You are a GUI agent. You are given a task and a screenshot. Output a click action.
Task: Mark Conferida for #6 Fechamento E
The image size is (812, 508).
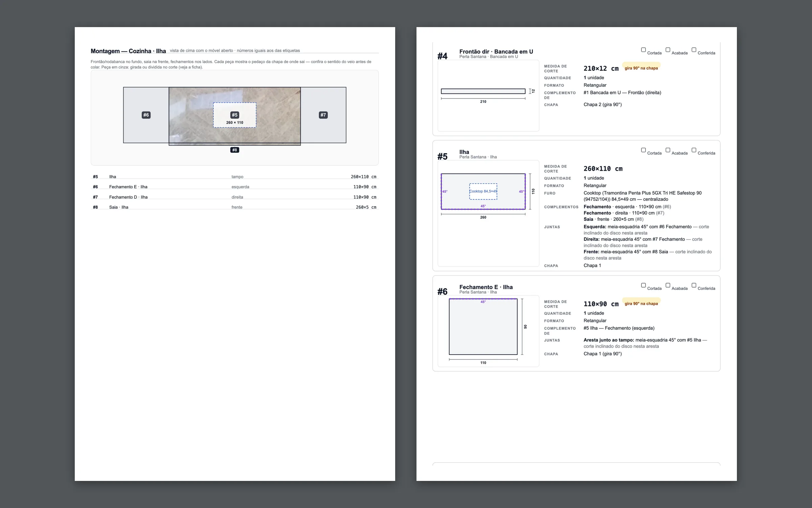(694, 285)
